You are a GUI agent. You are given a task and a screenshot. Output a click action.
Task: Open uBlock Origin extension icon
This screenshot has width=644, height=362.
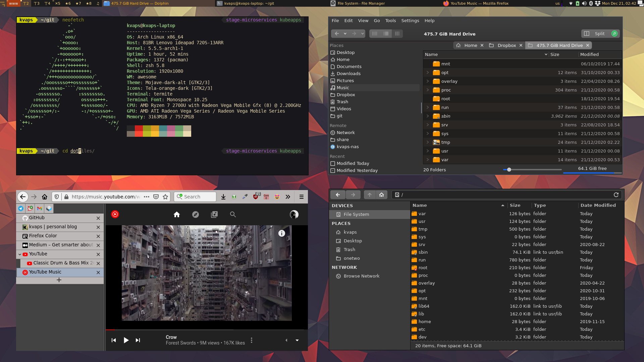[256, 197]
